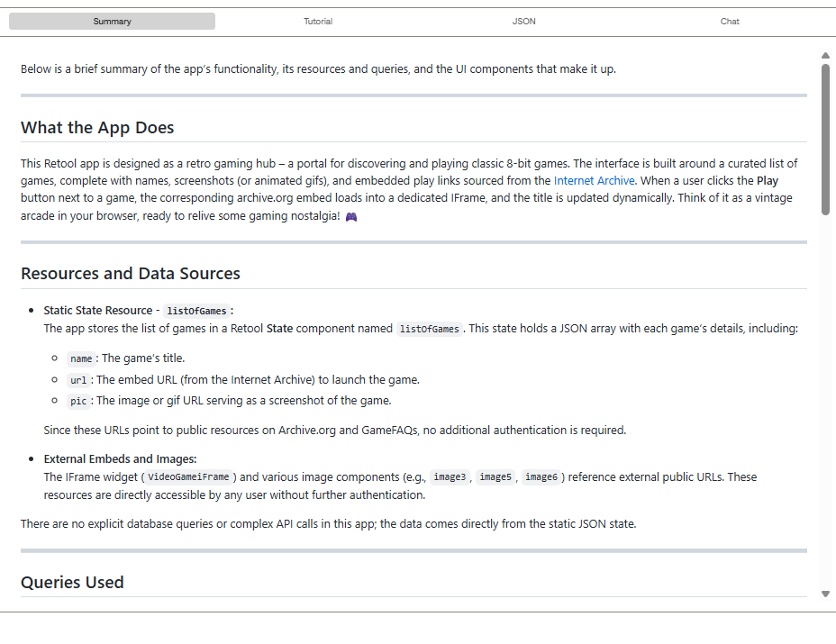This screenshot has width=836, height=644.
Task: Click the 'name' code tag
Action: click(81, 358)
